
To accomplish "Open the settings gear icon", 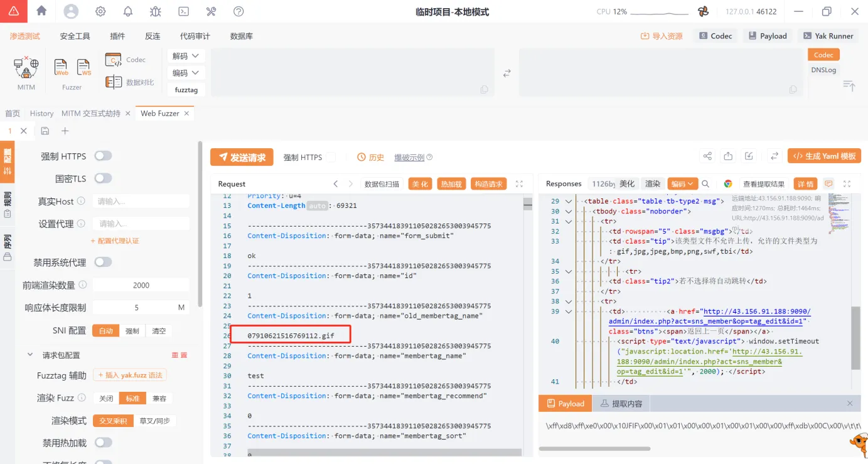I will [100, 11].
